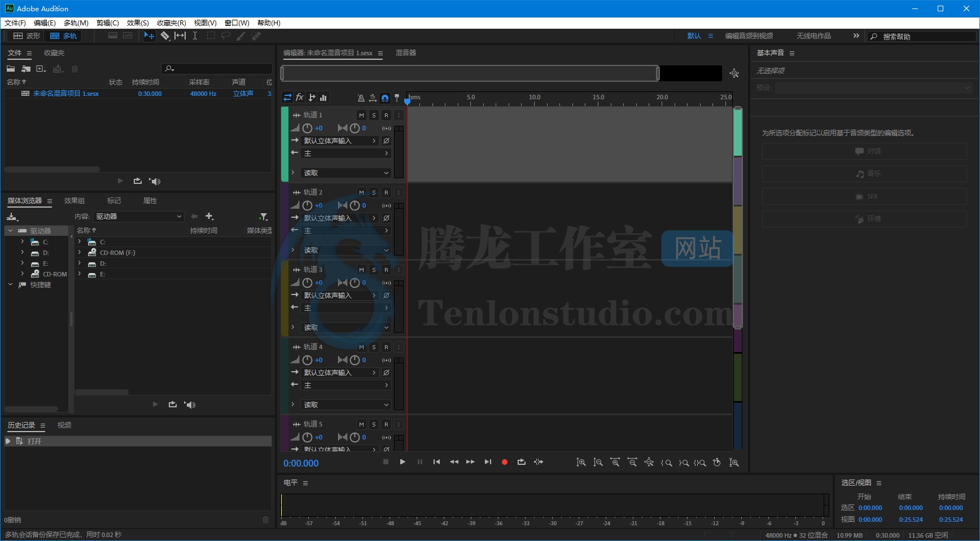The width and height of the screenshot is (980, 541).
Task: Open the 效果(S) menu
Action: [x=138, y=23]
